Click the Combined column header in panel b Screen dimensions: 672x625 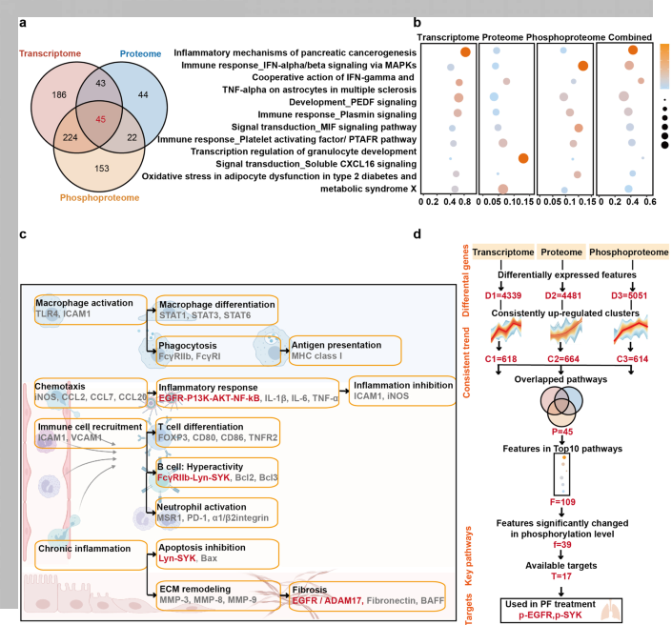(x=630, y=37)
